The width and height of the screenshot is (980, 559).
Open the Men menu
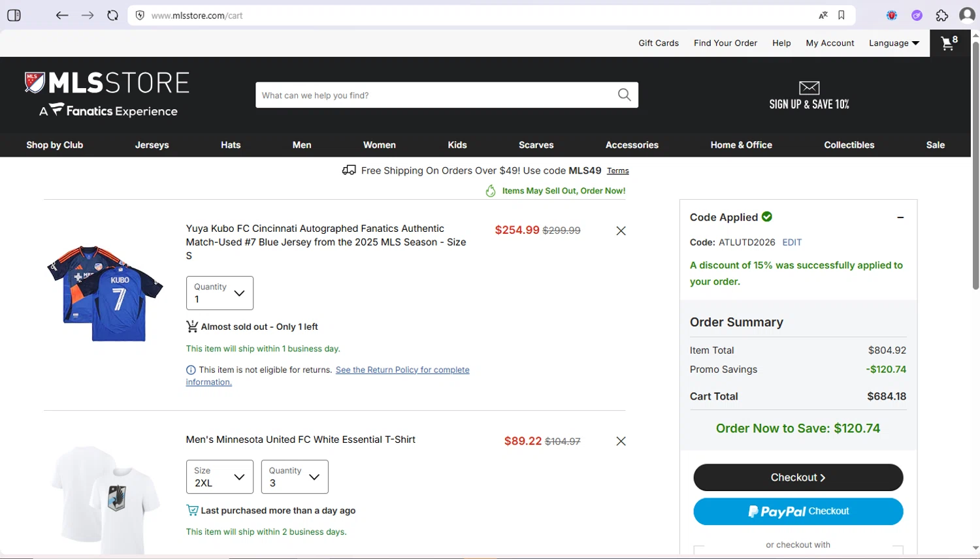click(x=302, y=145)
